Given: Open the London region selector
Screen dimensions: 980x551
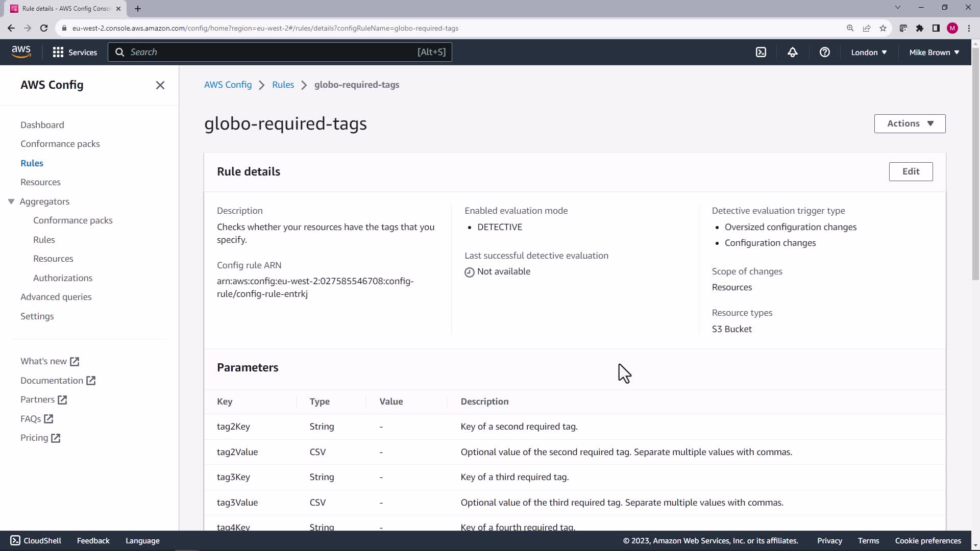Looking at the screenshot, I should (869, 52).
